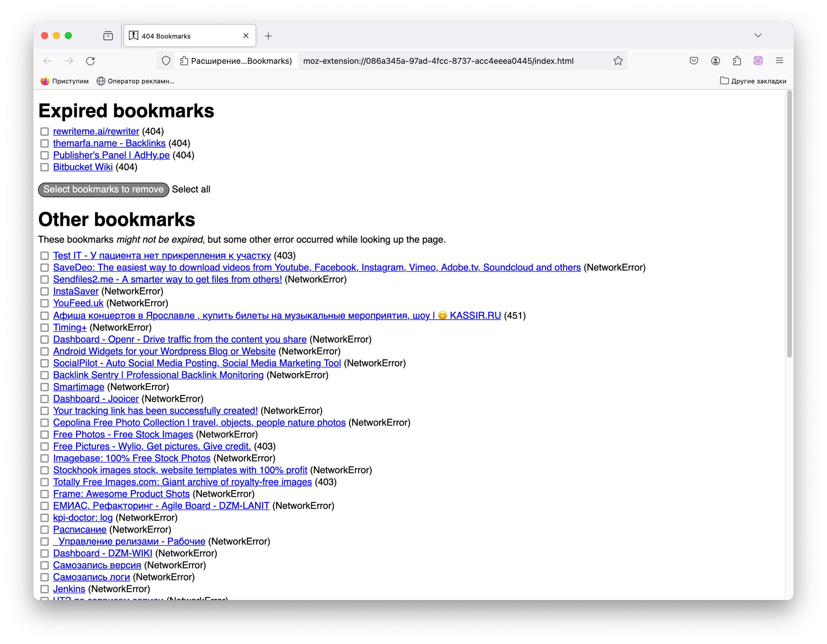
Task: Open the Firefox account icon
Action: 715,61
